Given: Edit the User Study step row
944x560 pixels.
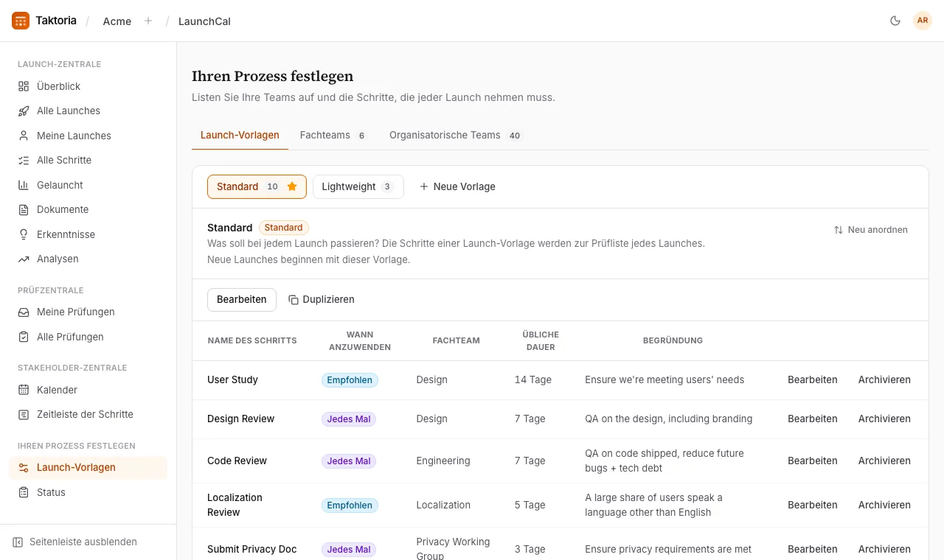Looking at the screenshot, I should click(x=813, y=379).
